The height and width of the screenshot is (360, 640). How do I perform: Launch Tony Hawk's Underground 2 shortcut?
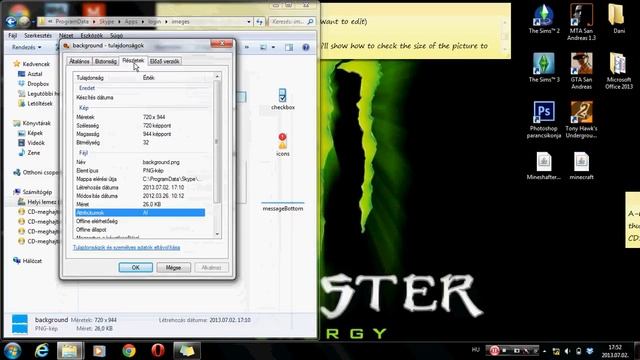(581, 120)
